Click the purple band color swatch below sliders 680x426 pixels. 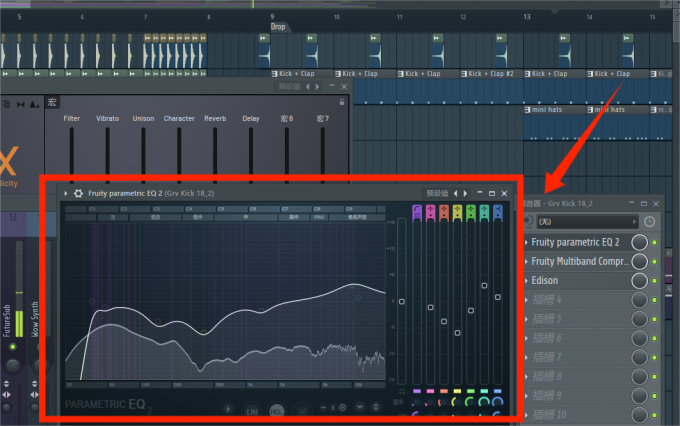click(x=417, y=391)
